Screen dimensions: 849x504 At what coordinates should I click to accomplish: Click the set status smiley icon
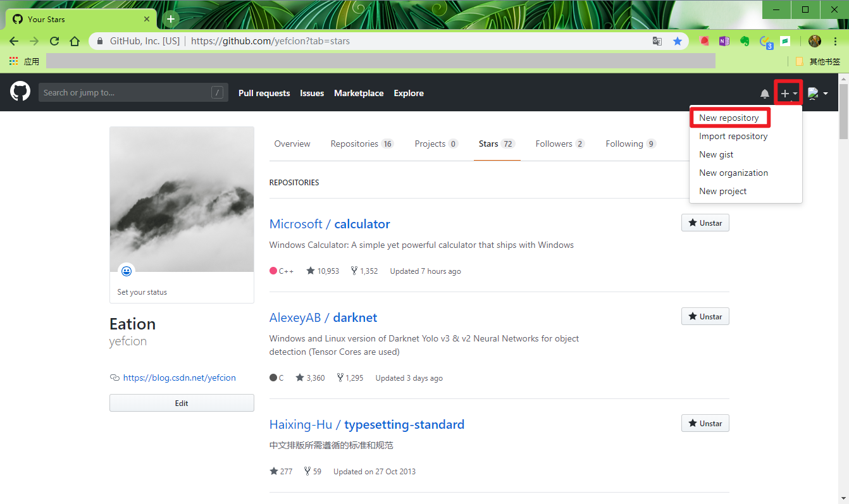[127, 271]
